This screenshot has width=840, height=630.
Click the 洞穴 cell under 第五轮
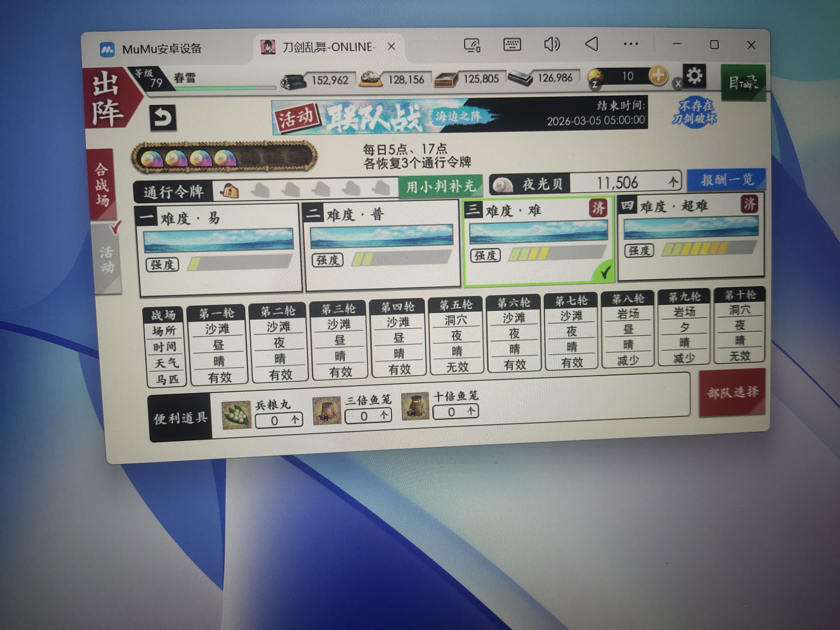point(456,320)
